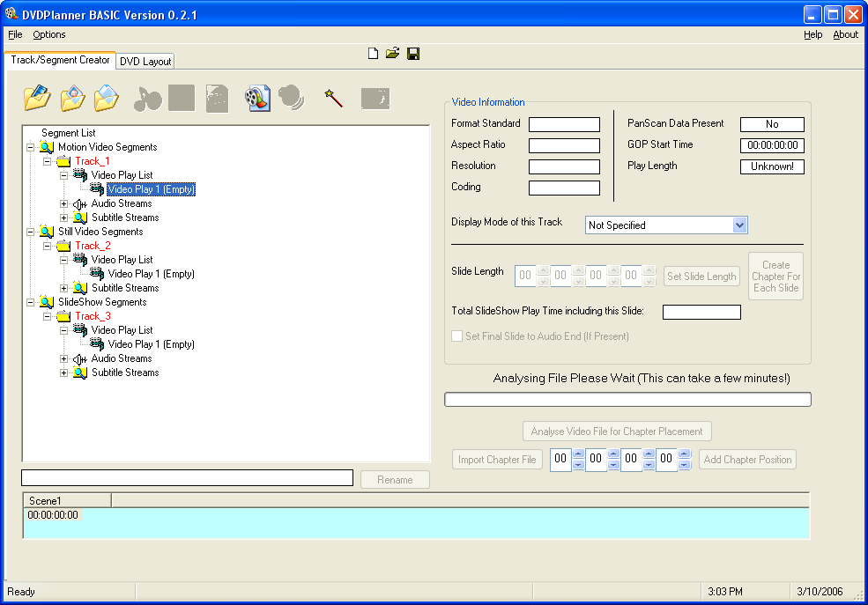The height and width of the screenshot is (605, 868).
Task: Expand Audio Streams under Track_1
Action: tap(63, 203)
